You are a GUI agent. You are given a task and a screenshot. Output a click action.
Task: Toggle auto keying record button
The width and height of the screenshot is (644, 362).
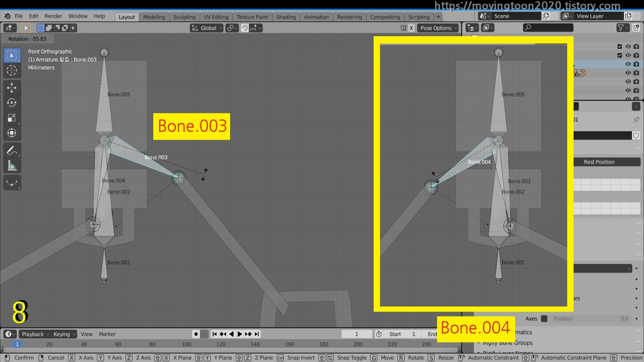tap(196, 334)
